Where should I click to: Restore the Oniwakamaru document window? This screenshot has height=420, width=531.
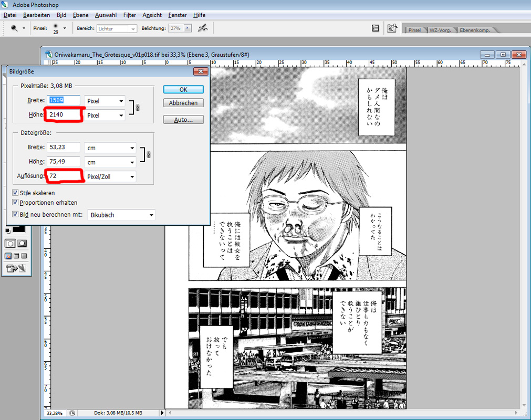[503, 55]
